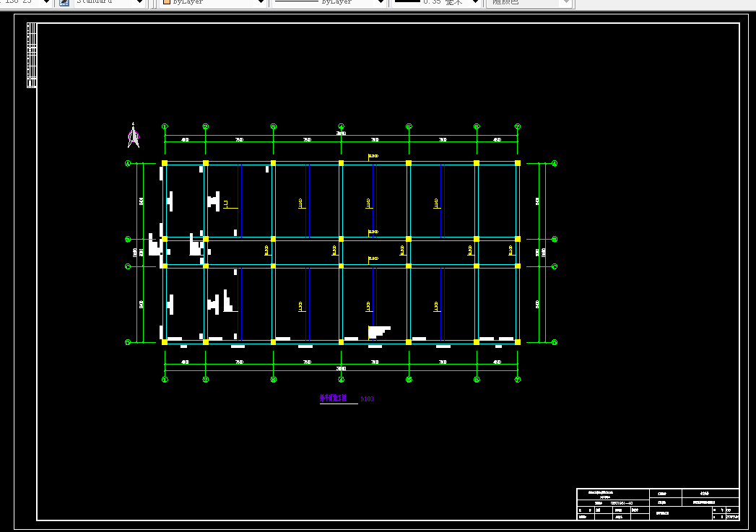This screenshot has width=756, height=532.
Task: Open the 0.35 lineweight dropdown
Action: tap(436, 2)
